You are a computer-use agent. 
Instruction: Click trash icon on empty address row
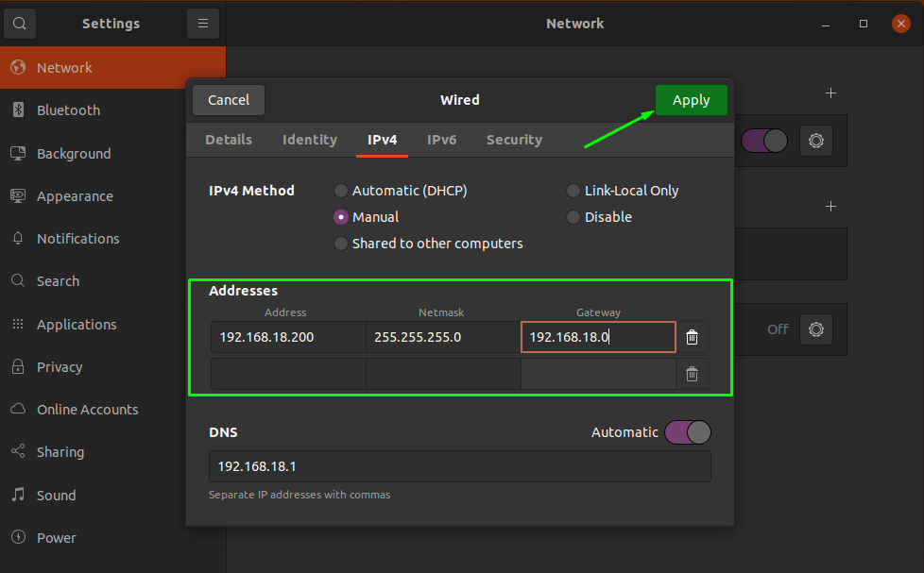pos(692,374)
